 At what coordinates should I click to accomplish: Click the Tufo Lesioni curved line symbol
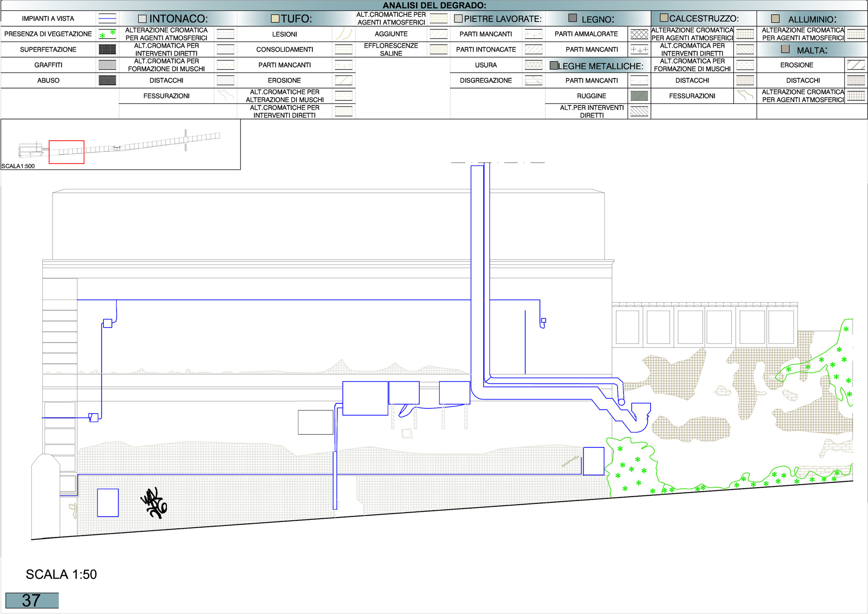(x=343, y=34)
